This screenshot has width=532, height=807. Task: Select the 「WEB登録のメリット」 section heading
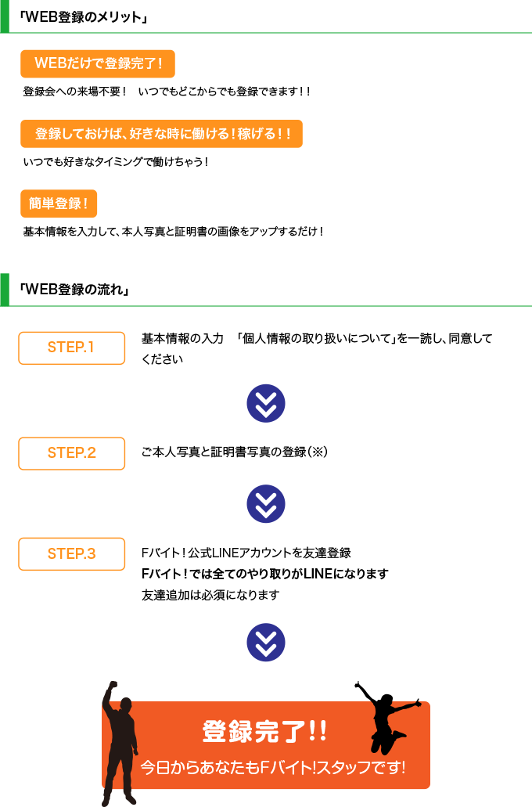(x=84, y=17)
